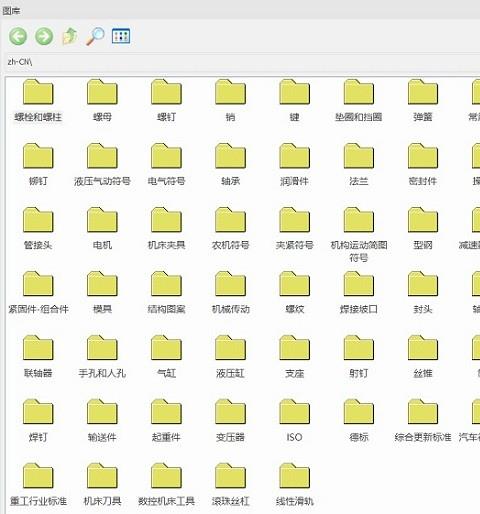Select the 数控机床工具 folder
This screenshot has width=480, height=514.
pos(166,484)
